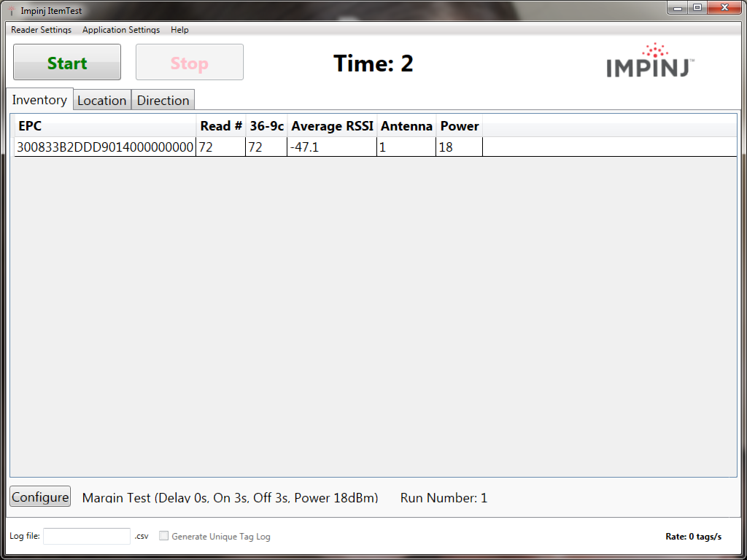747x560 pixels.
Task: Click the Impinj ItemTest title bar icon
Action: click(12, 10)
